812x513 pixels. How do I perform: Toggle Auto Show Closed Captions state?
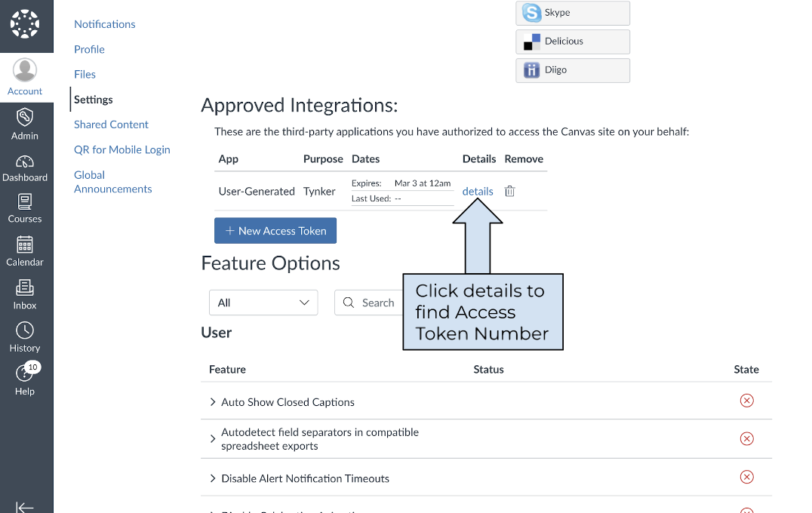click(x=746, y=401)
